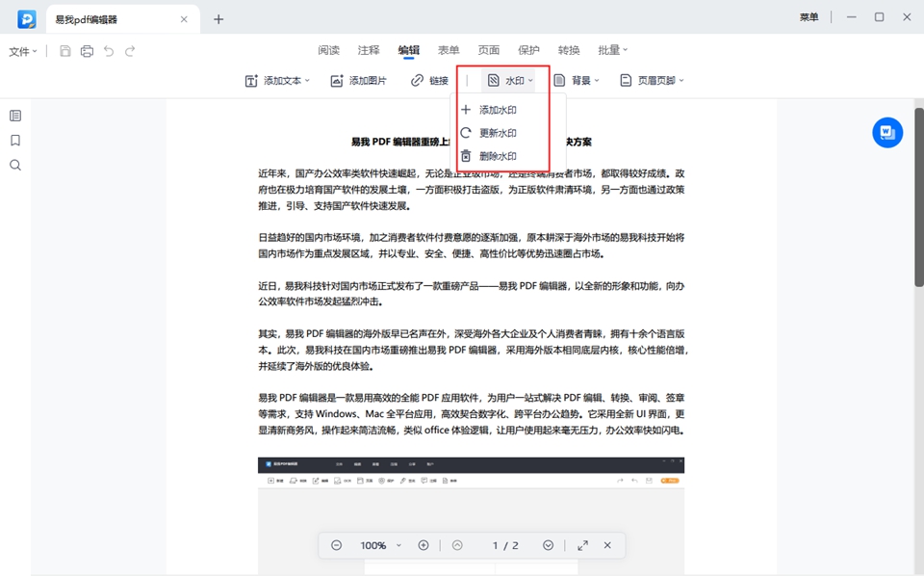Open the search icon in left sidebar

coord(15,165)
